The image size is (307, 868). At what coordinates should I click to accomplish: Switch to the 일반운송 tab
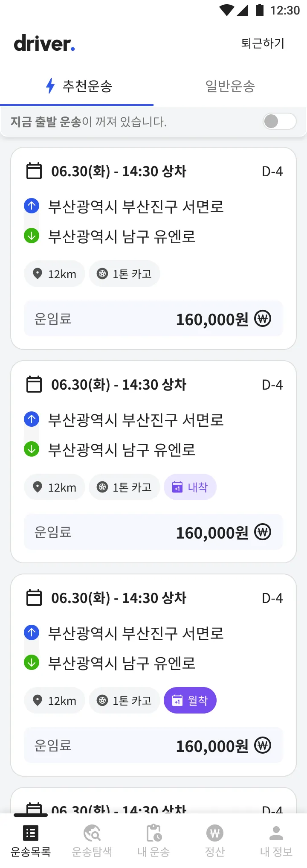[x=230, y=86]
